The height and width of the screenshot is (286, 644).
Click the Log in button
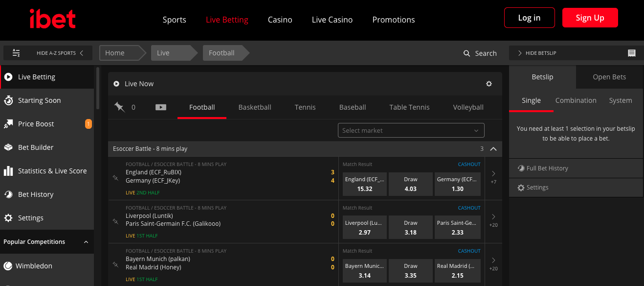pyautogui.click(x=530, y=18)
